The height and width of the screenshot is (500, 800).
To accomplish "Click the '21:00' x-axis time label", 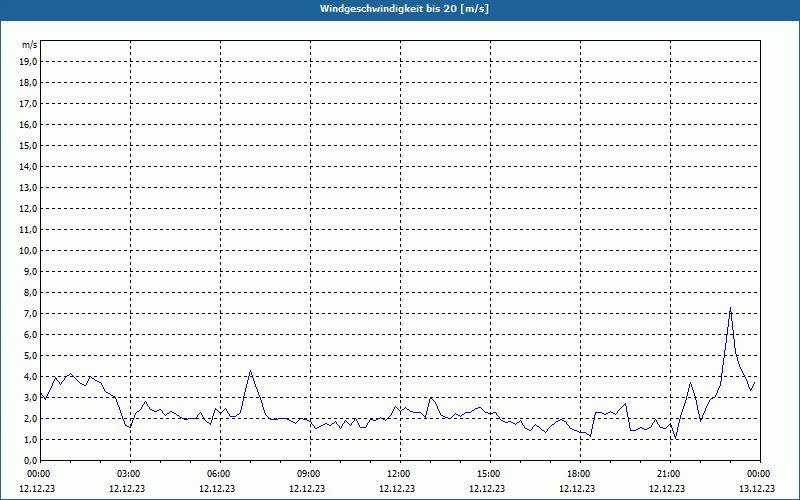I will point(670,474).
